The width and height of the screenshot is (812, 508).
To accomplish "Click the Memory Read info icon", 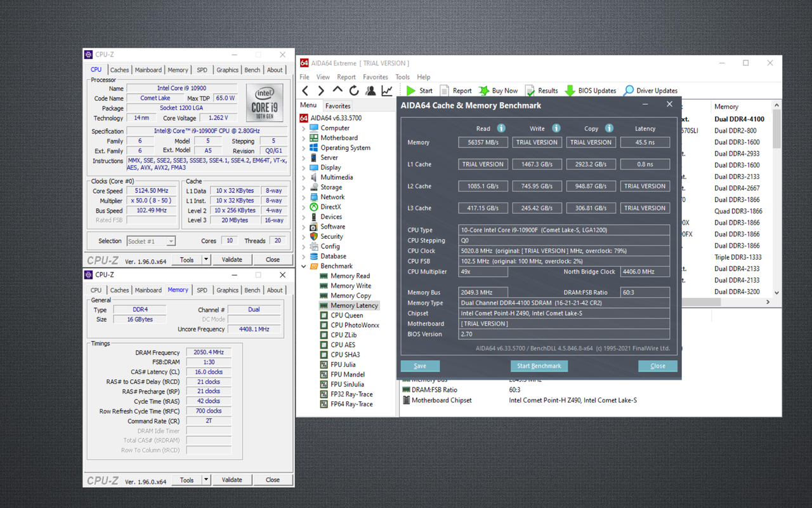I will click(501, 128).
